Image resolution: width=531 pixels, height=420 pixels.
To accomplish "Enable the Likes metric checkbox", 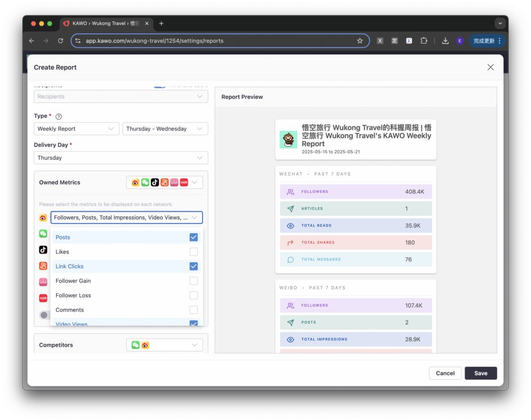I will (193, 252).
